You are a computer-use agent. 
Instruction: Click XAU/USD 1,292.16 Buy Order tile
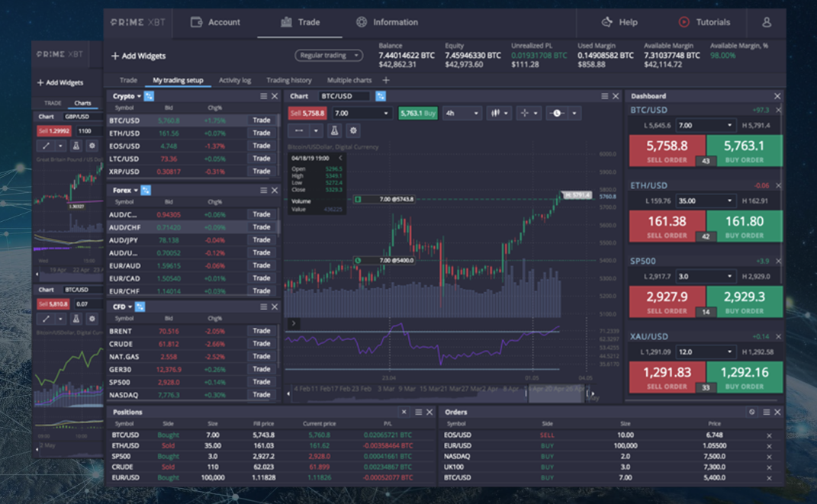pos(744,377)
